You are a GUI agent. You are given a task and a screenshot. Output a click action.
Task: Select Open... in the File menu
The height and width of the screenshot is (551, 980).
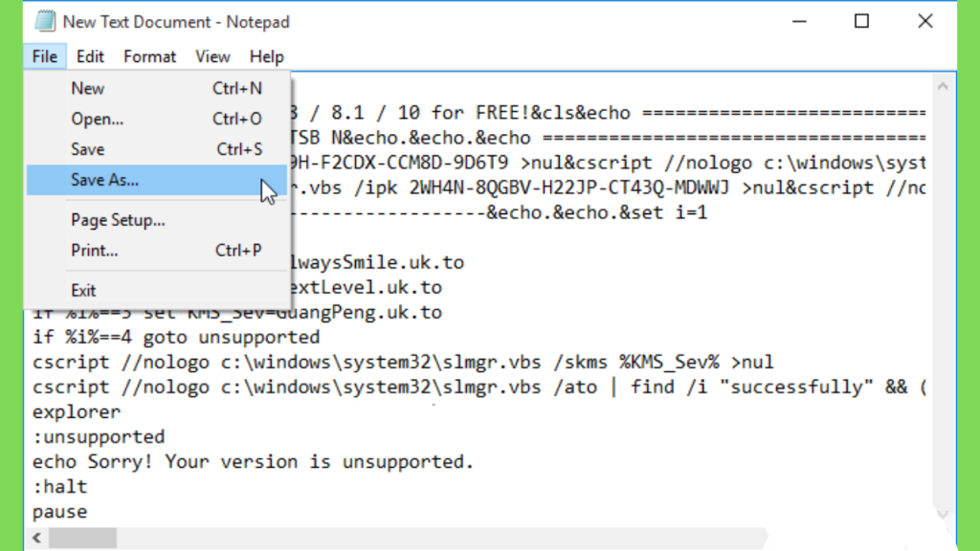[x=157, y=119]
